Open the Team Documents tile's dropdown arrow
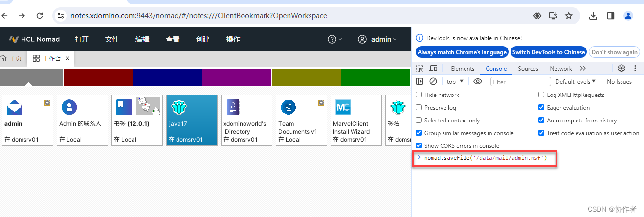 pos(321,103)
